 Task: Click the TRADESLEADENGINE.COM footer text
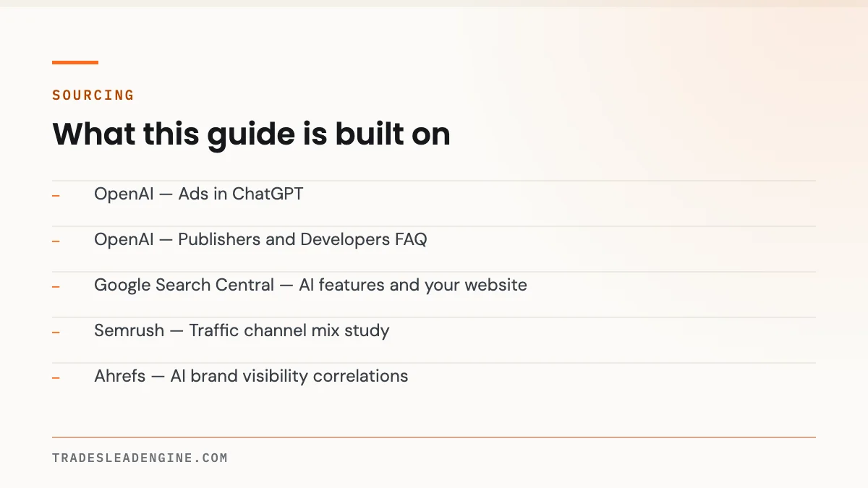(x=140, y=458)
